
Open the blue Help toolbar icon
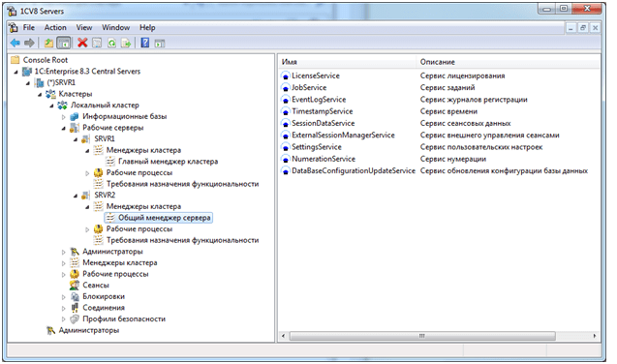point(145,43)
